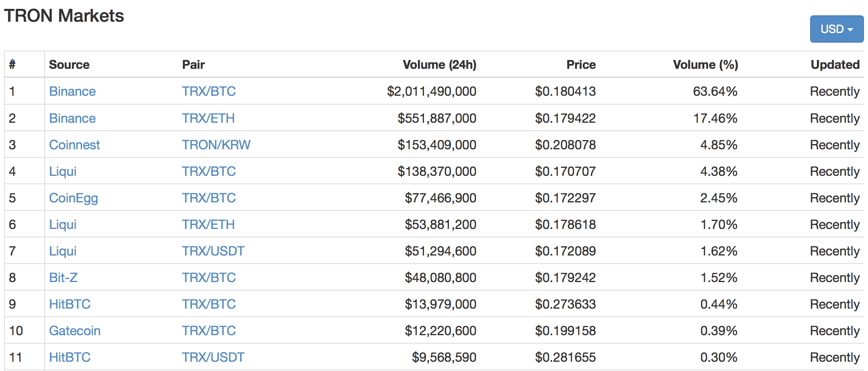The image size is (868, 371).
Task: Open TRX/ETH pair in Binance row 2
Action: pos(208,118)
